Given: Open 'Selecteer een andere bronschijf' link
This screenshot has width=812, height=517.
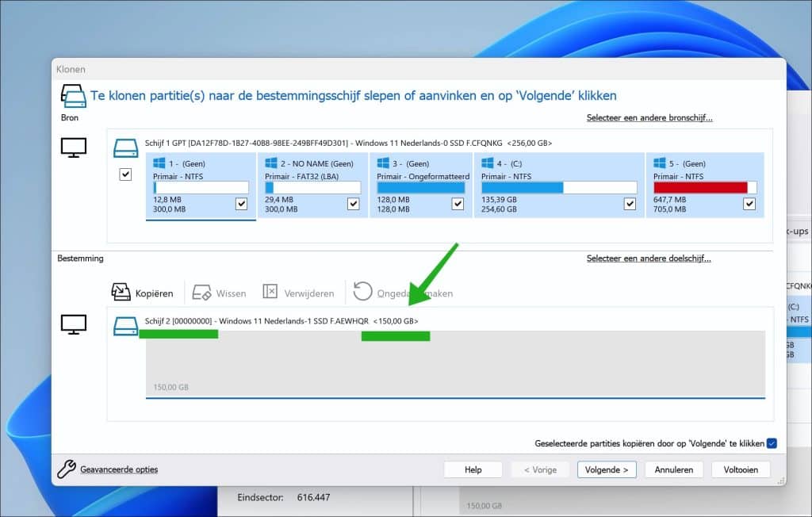Looking at the screenshot, I should pos(649,118).
